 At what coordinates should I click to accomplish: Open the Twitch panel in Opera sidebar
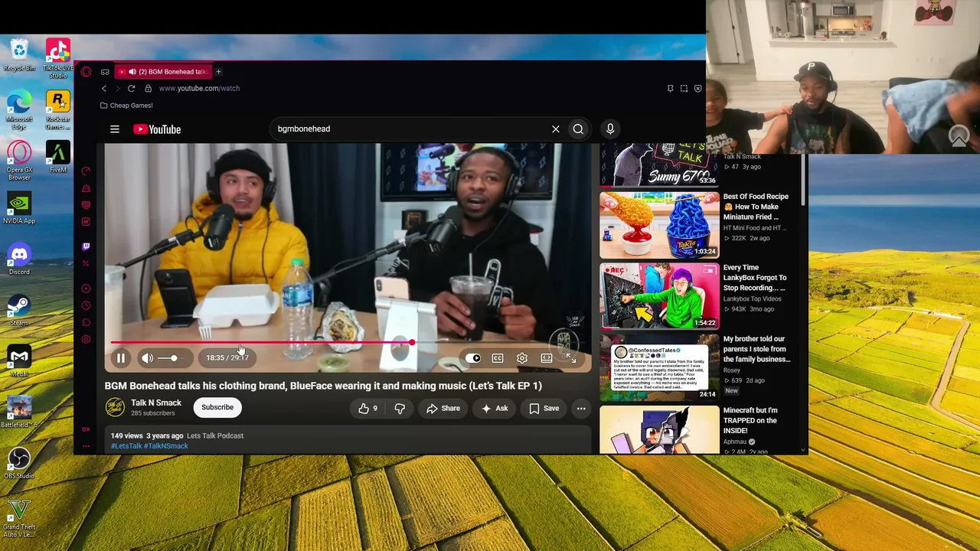click(x=86, y=246)
